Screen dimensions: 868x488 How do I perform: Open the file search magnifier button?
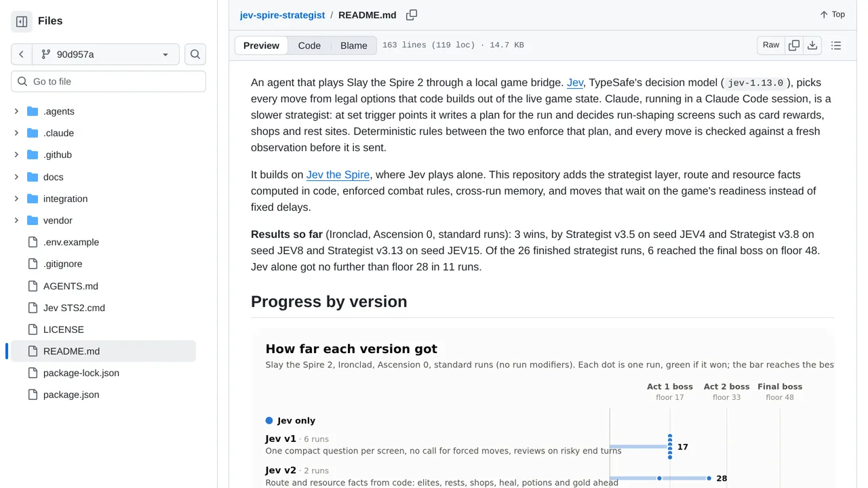(x=195, y=54)
